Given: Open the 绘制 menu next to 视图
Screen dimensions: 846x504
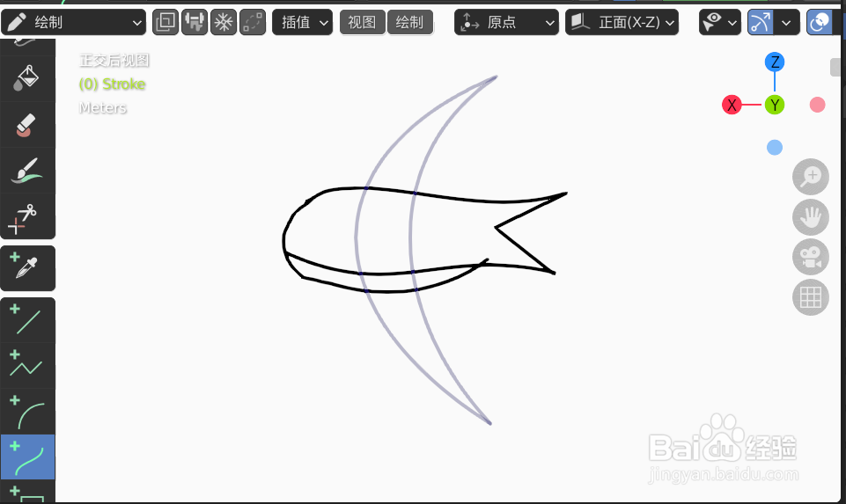Looking at the screenshot, I should 409,22.
